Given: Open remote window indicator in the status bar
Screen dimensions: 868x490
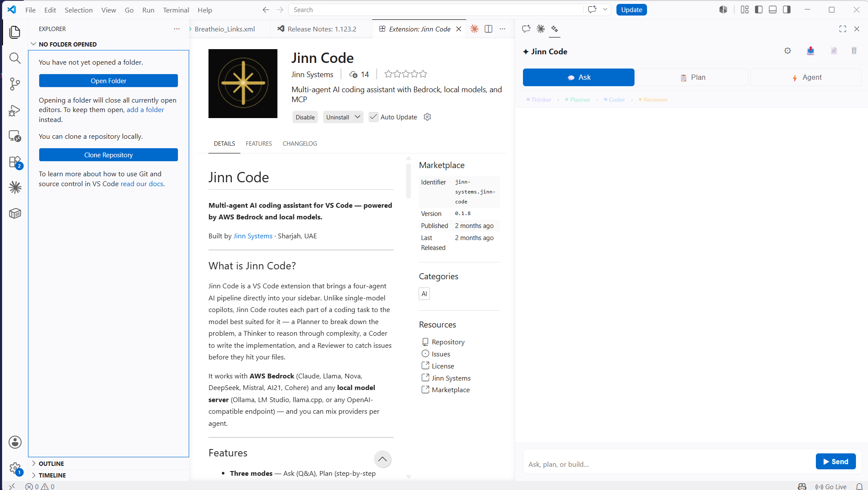Looking at the screenshot, I should click(12, 487).
